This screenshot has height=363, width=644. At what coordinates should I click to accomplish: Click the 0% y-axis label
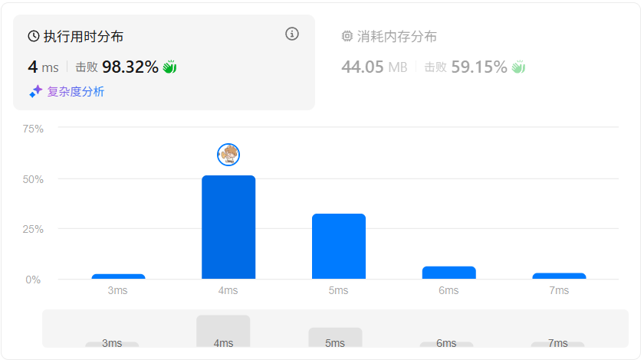33,280
